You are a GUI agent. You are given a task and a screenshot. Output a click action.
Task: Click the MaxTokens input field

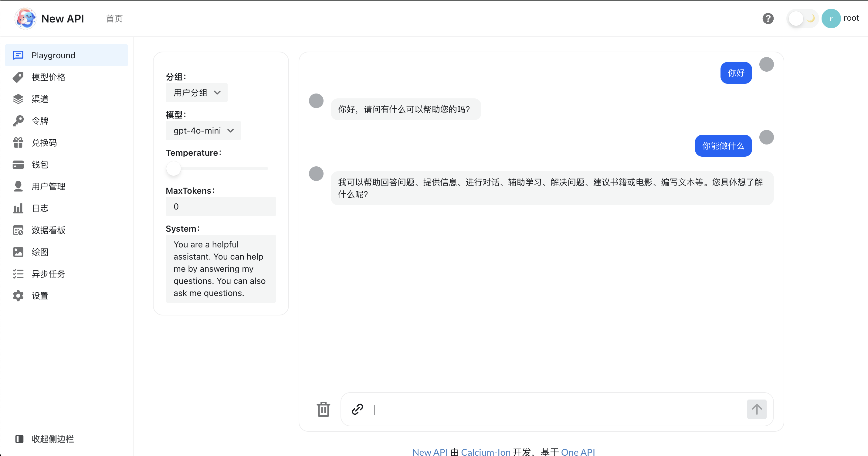221,207
